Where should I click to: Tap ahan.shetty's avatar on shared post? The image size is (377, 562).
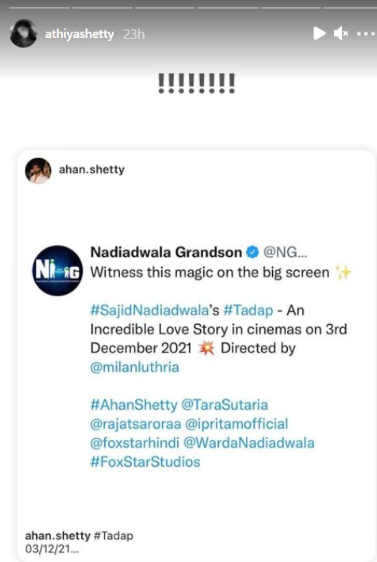click(x=38, y=171)
